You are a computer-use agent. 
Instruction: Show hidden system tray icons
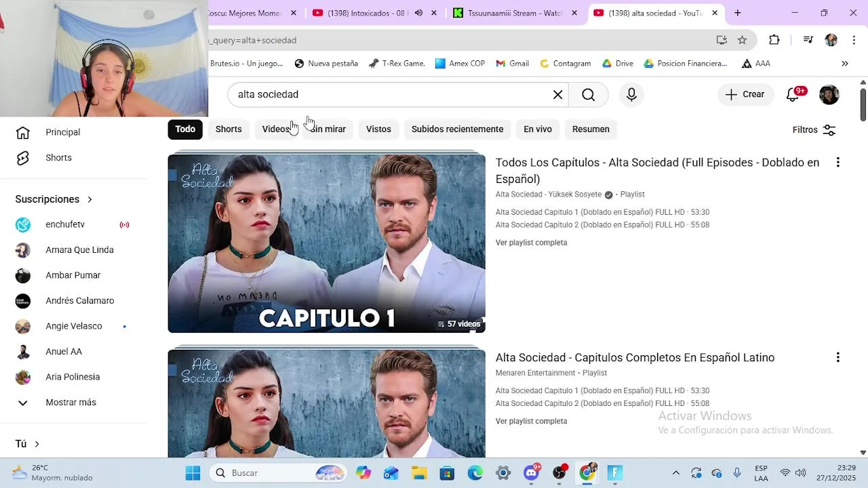pos(675,473)
